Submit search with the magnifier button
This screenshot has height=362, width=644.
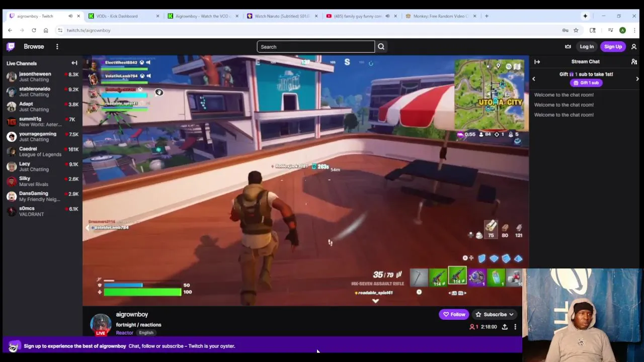381,47
